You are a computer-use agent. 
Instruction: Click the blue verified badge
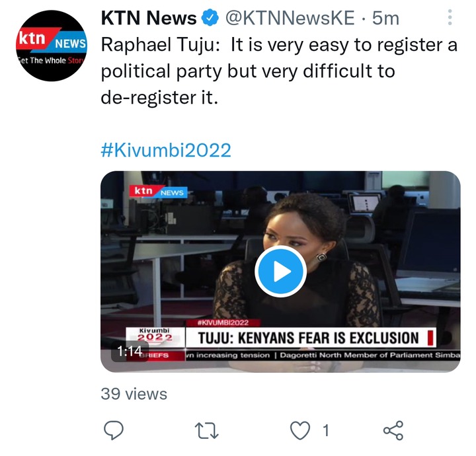pos(211,18)
